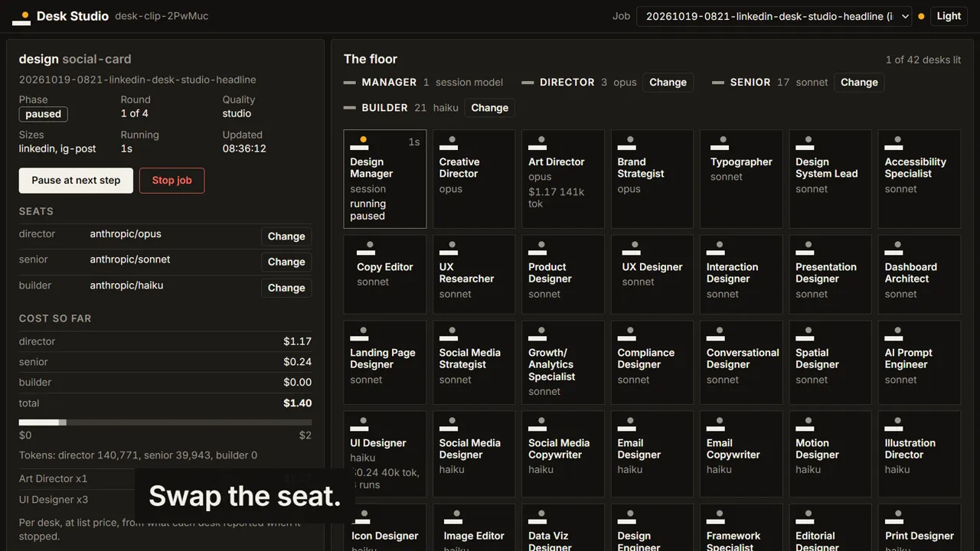Click the updated time "08:36:12"
Screen dimensions: 980x551
[244, 148]
